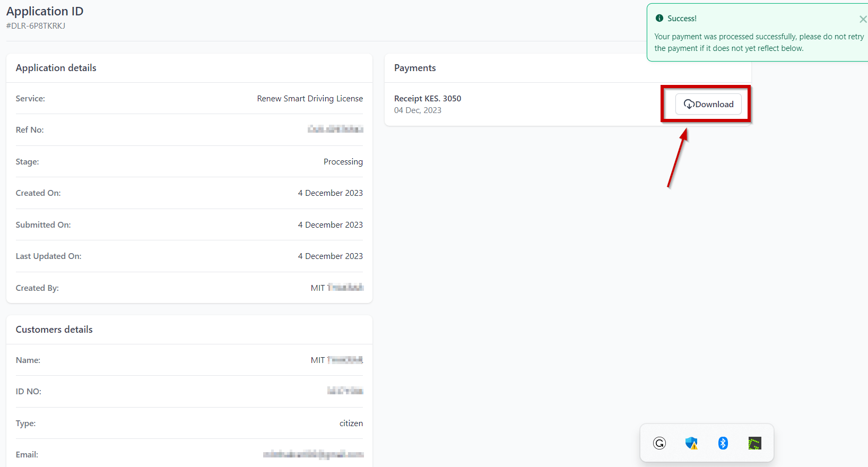Click the blurred ID NO value
868x467 pixels.
[x=345, y=391]
